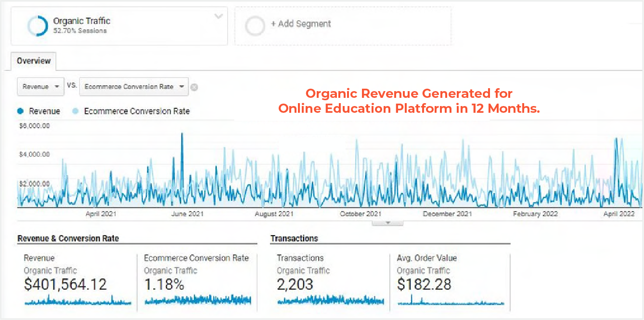Image resolution: width=644 pixels, height=320 pixels.
Task: Remove the Ecommerce Conversion Rate comparison with the X icon
Action: pyautogui.click(x=194, y=87)
